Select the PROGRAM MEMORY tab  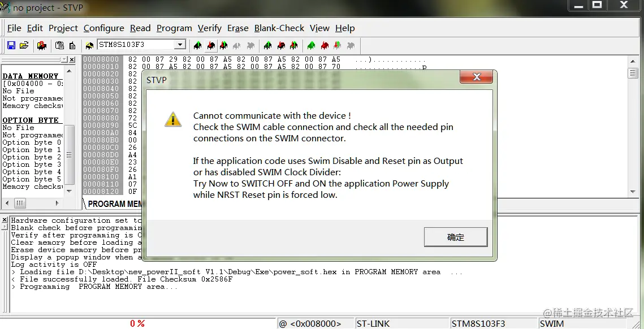pyautogui.click(x=114, y=204)
